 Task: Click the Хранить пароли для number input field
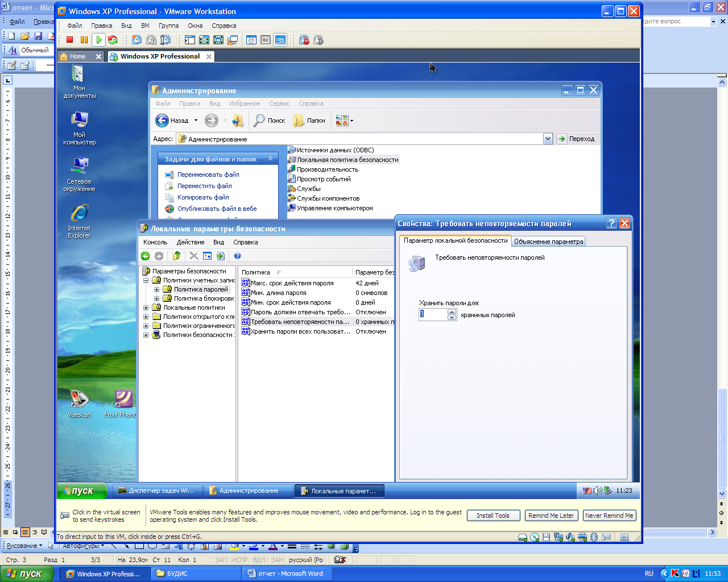coord(433,314)
